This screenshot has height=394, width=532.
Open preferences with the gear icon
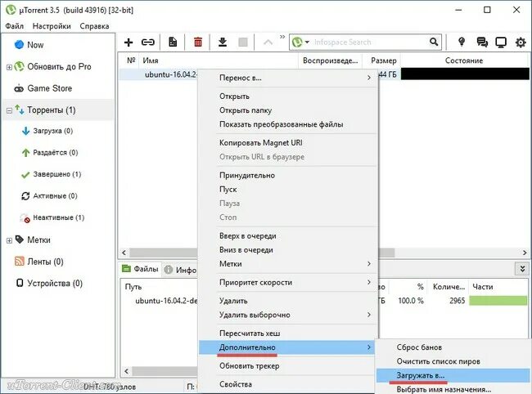click(x=521, y=43)
